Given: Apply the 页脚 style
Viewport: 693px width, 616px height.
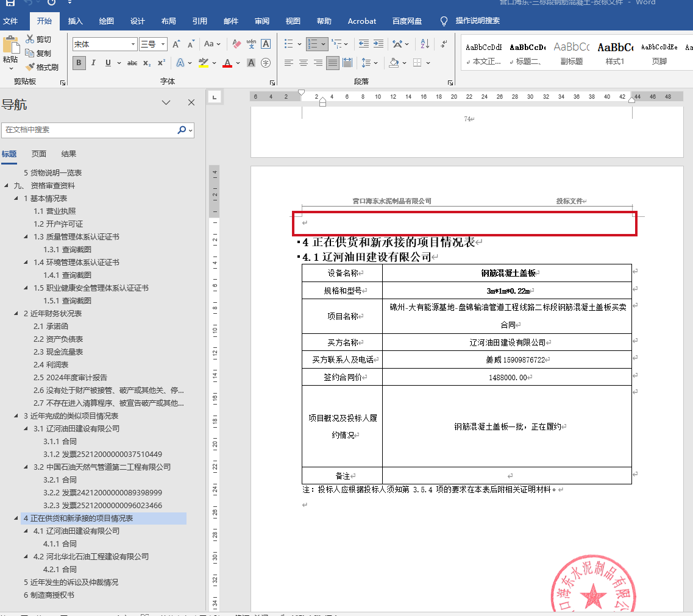Looking at the screenshot, I should coord(659,53).
